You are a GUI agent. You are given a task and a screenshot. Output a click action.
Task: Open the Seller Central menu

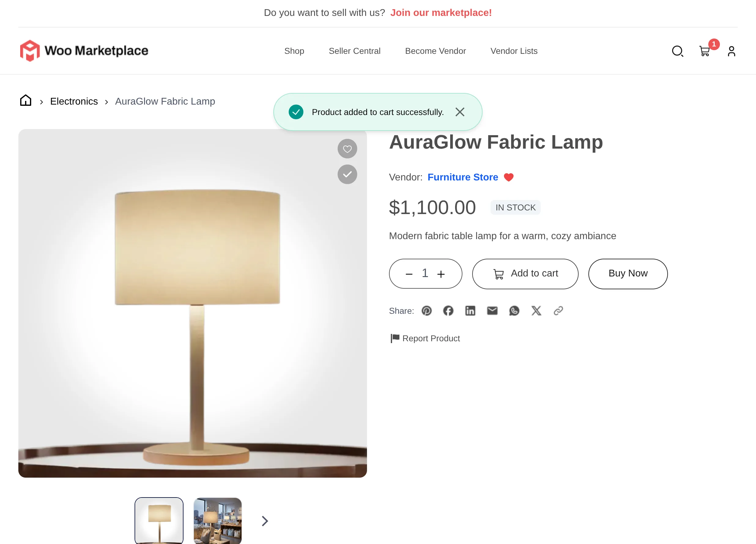(355, 51)
